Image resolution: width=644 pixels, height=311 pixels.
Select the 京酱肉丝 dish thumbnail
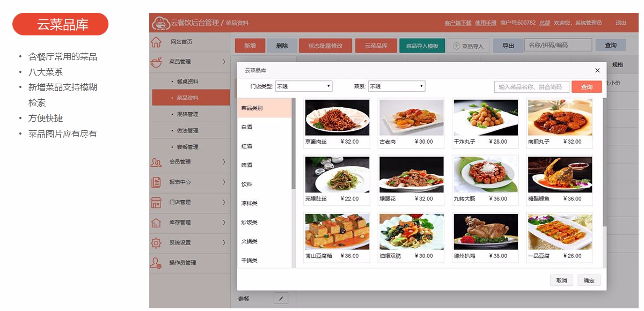pyautogui.click(x=337, y=117)
